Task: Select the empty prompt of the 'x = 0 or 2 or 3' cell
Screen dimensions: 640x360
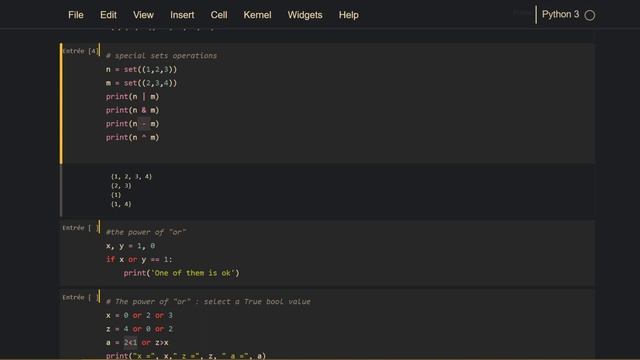Action: click(80, 297)
